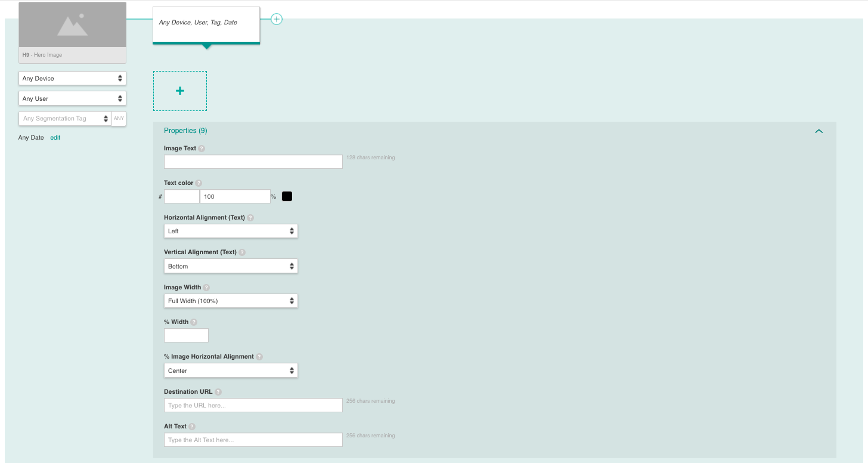868x463 pixels.
Task: Focus the hex color code field
Action: click(182, 196)
